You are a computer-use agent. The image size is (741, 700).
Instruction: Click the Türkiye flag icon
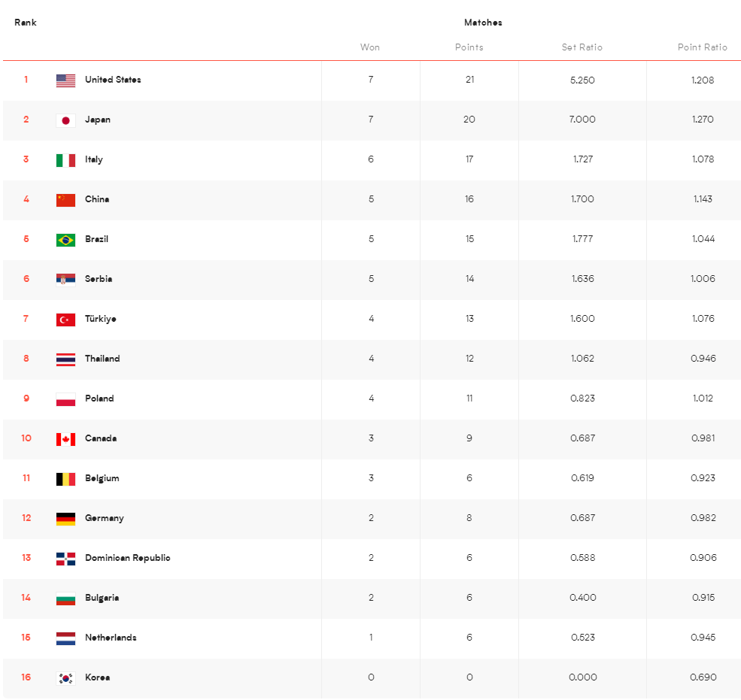point(65,320)
